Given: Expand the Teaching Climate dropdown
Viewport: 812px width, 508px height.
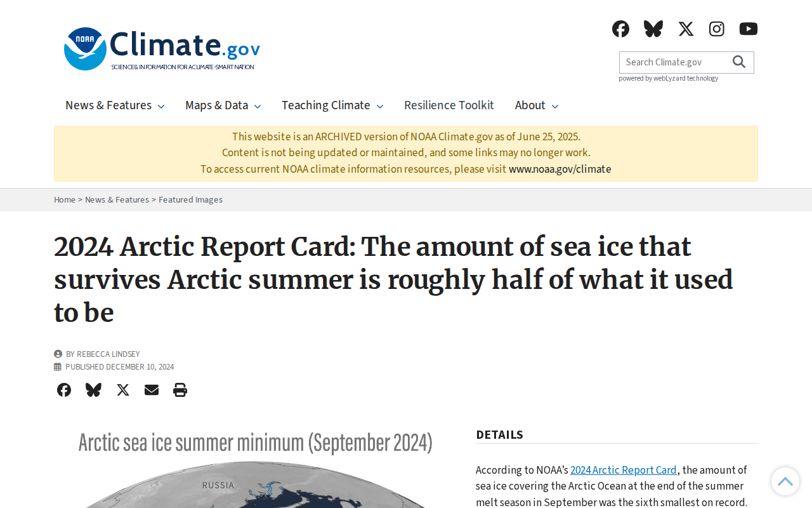Looking at the screenshot, I should tap(332, 105).
